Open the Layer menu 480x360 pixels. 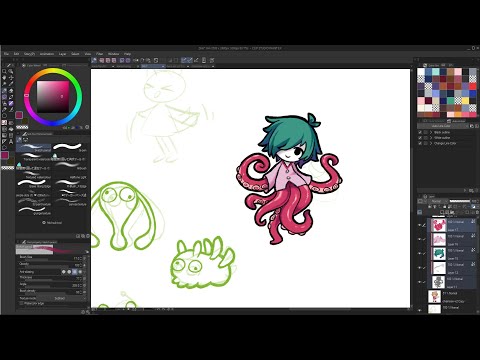click(x=62, y=54)
